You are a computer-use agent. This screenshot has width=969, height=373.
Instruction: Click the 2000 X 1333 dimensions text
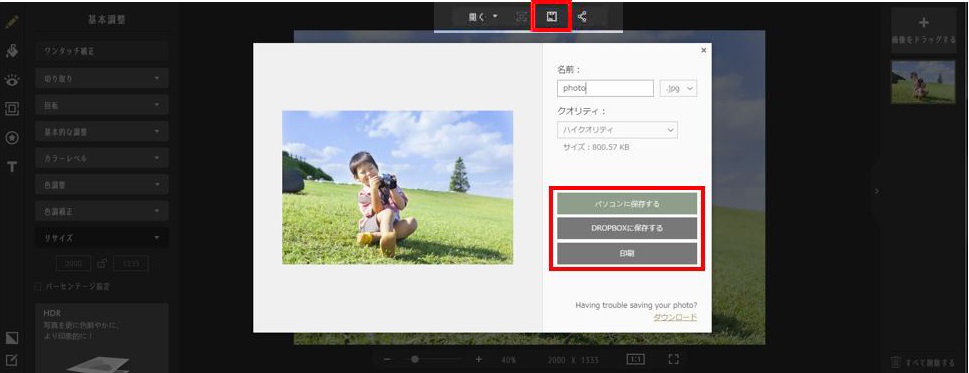tap(573, 360)
